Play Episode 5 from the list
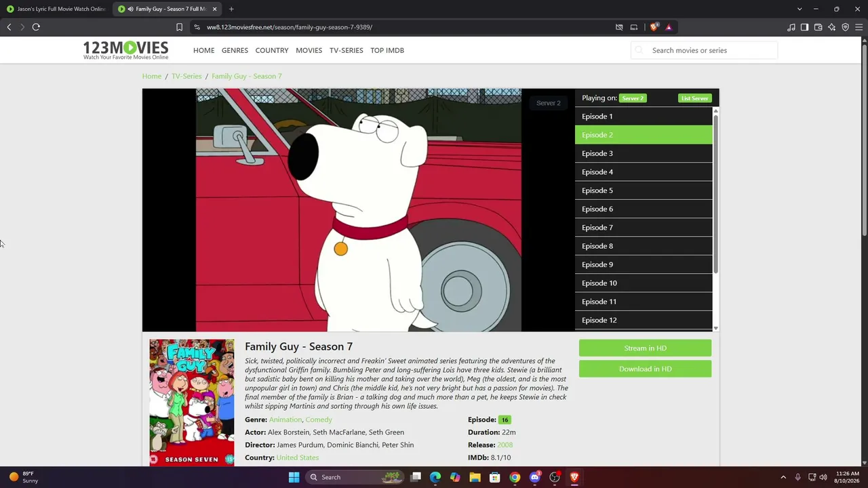This screenshot has width=868, height=488. 644,190
